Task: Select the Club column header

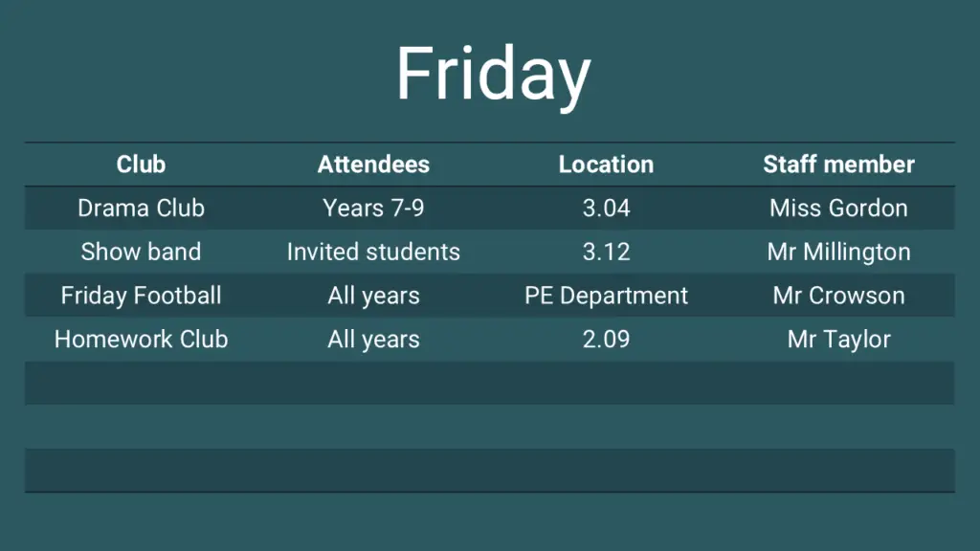Action: (142, 165)
